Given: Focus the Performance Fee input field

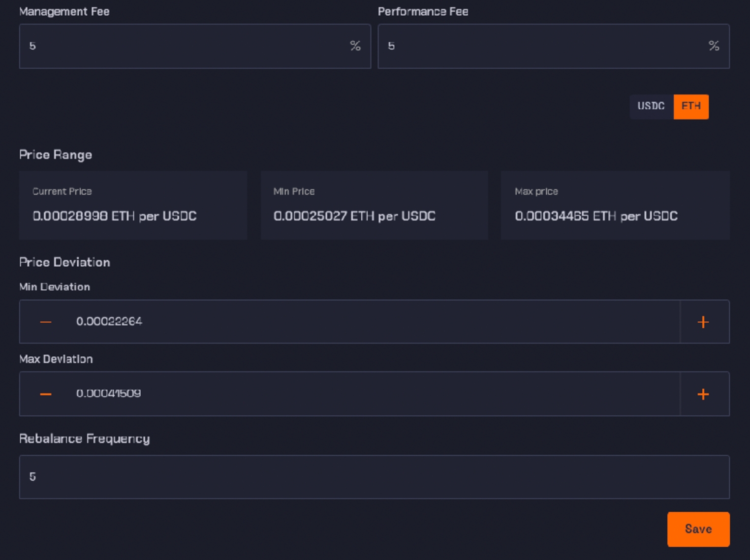Looking at the screenshot, I should pos(541,46).
